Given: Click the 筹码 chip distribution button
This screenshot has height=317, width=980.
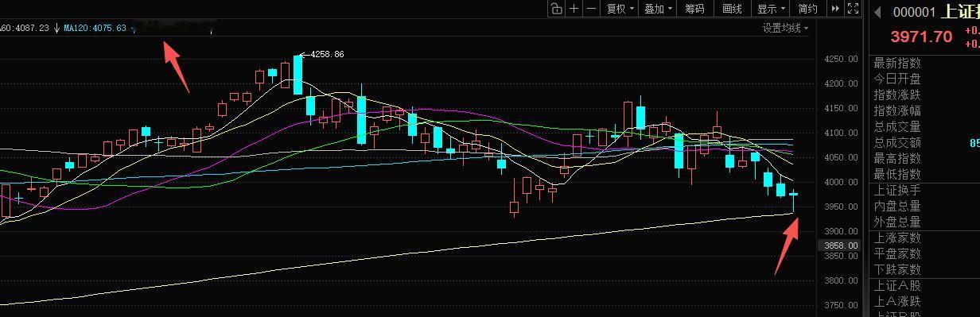Looking at the screenshot, I should coord(694,9).
